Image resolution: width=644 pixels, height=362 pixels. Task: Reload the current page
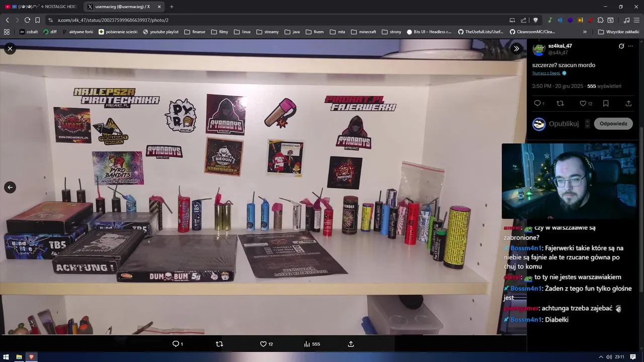click(27, 20)
